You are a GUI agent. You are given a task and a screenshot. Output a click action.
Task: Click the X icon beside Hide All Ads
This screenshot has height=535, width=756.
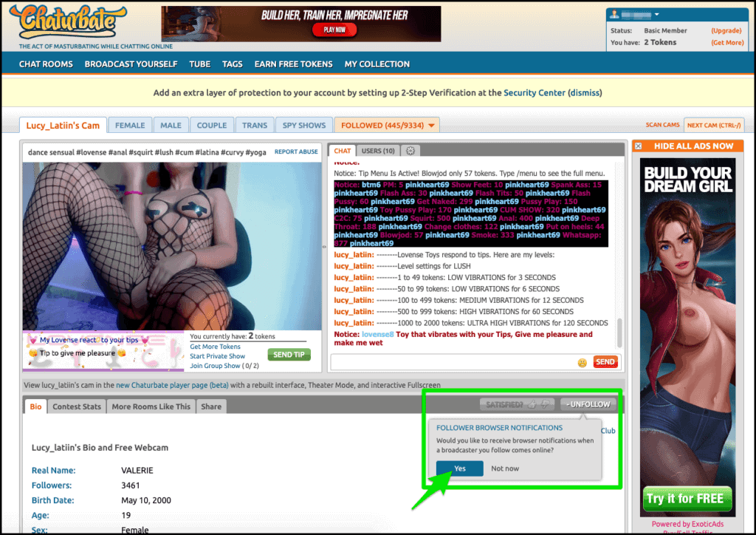639,146
